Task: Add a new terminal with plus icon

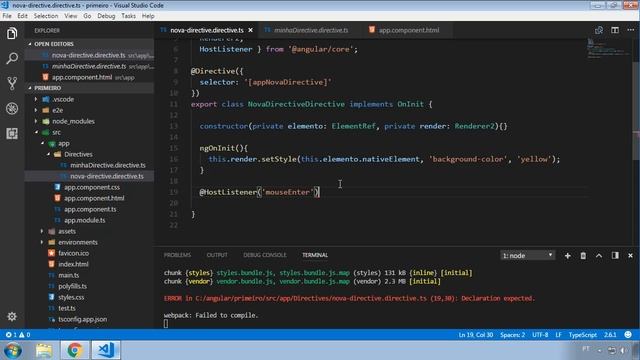Action: (567, 256)
